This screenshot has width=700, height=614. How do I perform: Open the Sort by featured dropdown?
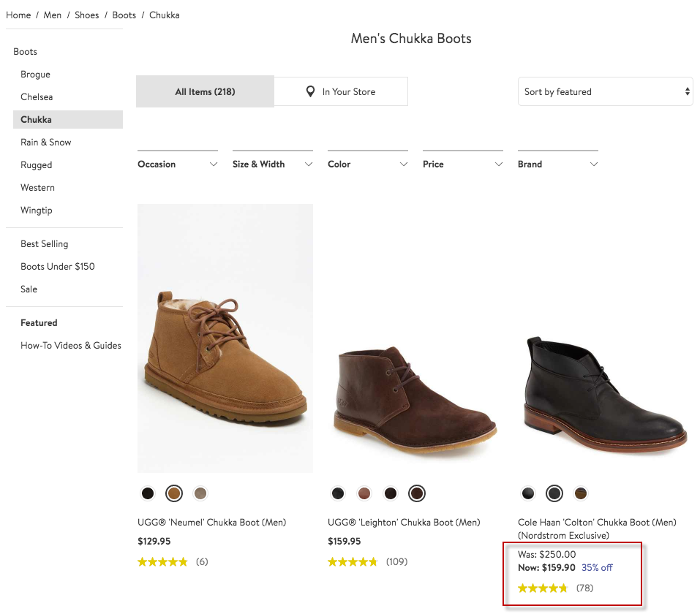[606, 91]
